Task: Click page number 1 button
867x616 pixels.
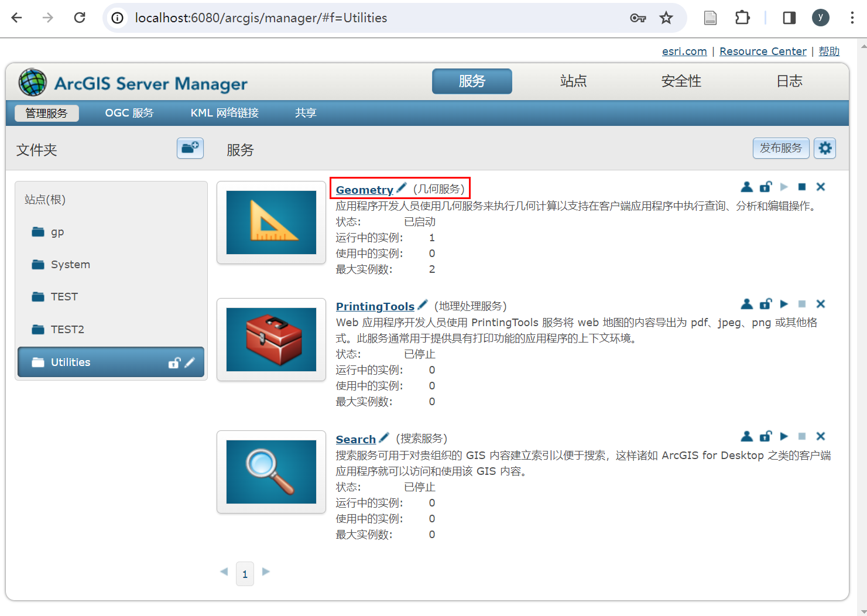Action: [245, 574]
